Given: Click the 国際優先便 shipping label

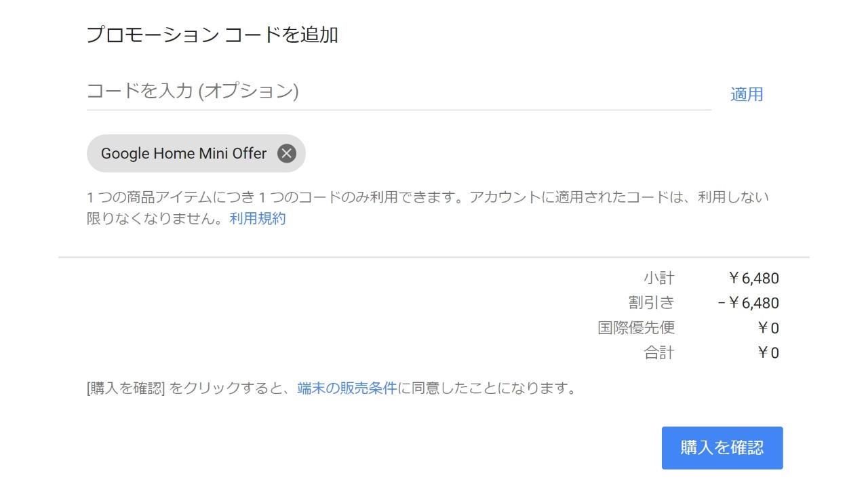Looking at the screenshot, I should pyautogui.click(x=636, y=328).
